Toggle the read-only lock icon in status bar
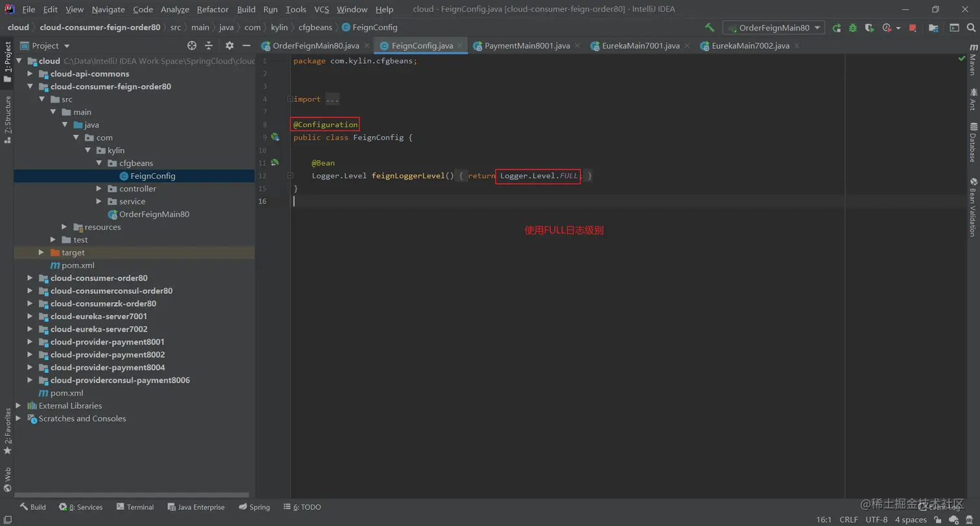 point(938,520)
